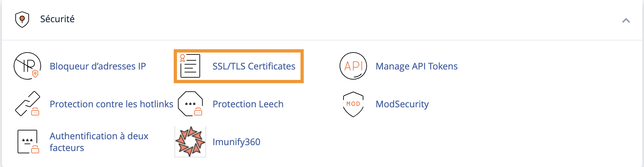Image resolution: width=644 pixels, height=167 pixels.
Task: Click the Manage API Tokens circular icon
Action: click(x=353, y=66)
